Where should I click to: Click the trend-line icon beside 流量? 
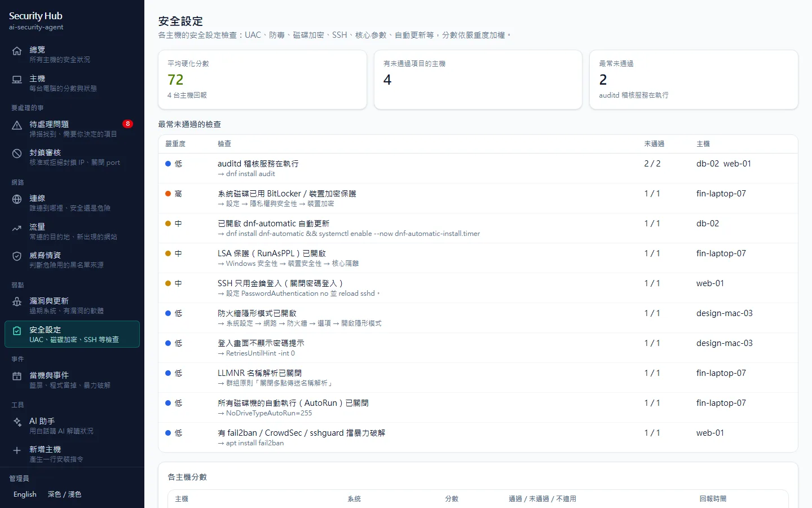[17, 228]
